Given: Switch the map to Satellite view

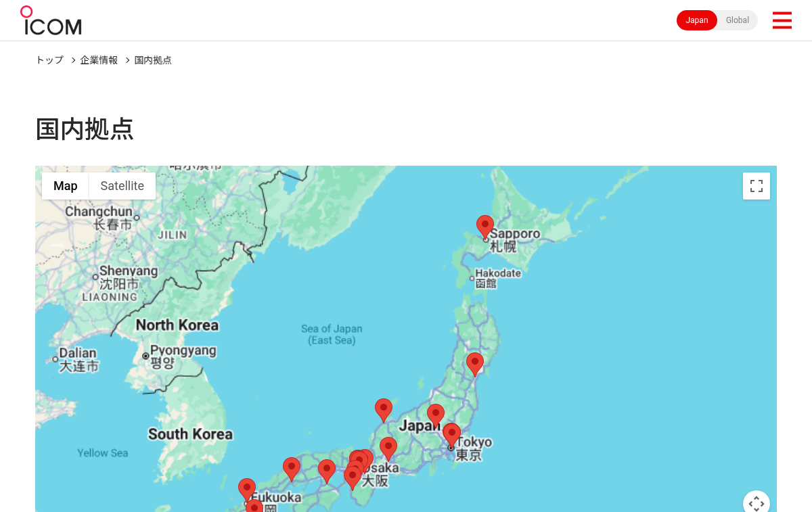Looking at the screenshot, I should pyautogui.click(x=122, y=186).
